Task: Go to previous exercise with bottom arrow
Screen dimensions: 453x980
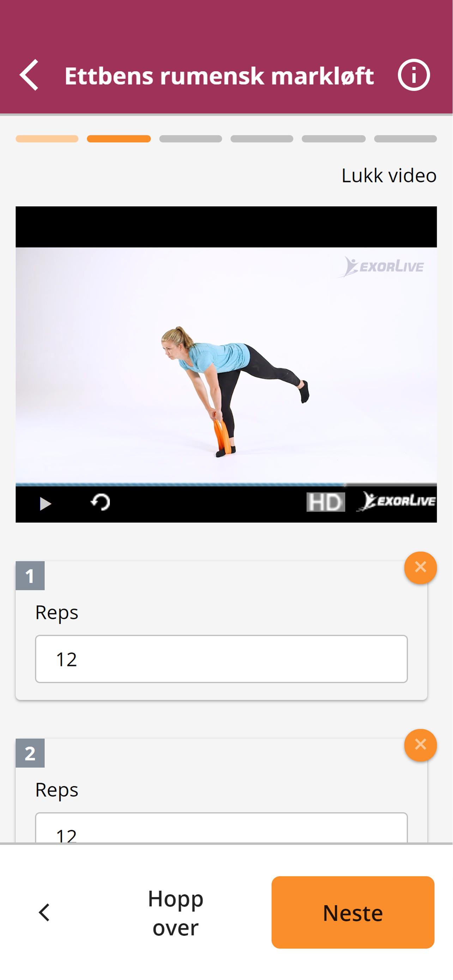Action: (44, 912)
